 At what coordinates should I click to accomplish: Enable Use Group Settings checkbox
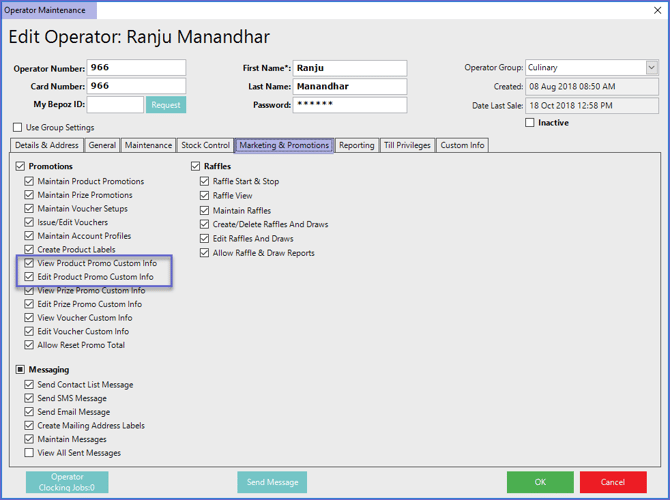click(18, 128)
